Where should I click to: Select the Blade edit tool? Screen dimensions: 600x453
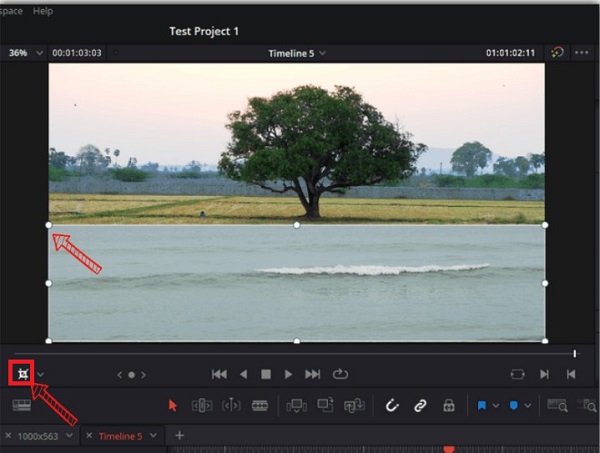tap(259, 406)
